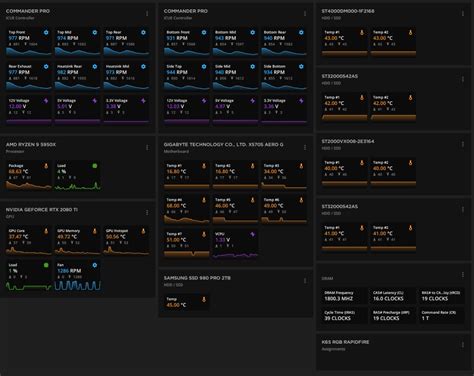The width and height of the screenshot is (474, 376).
Task: Click the AMD Ryzen 9 5950X title
Action: point(31,144)
